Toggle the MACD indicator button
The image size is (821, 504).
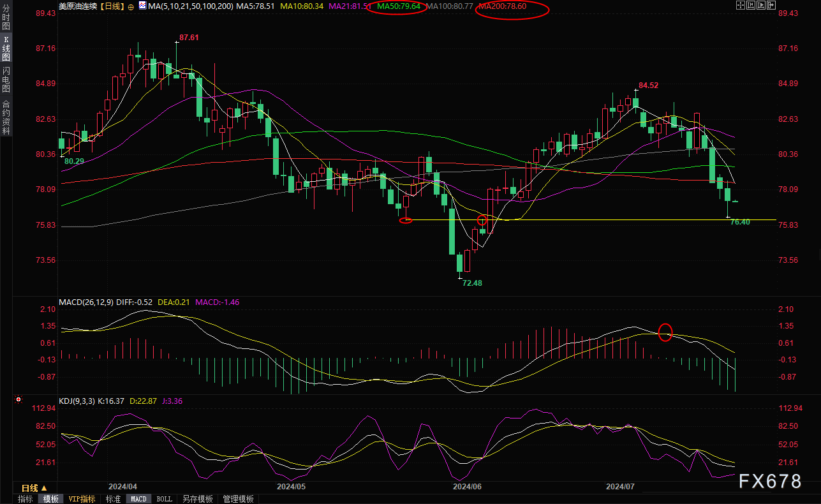[138, 499]
